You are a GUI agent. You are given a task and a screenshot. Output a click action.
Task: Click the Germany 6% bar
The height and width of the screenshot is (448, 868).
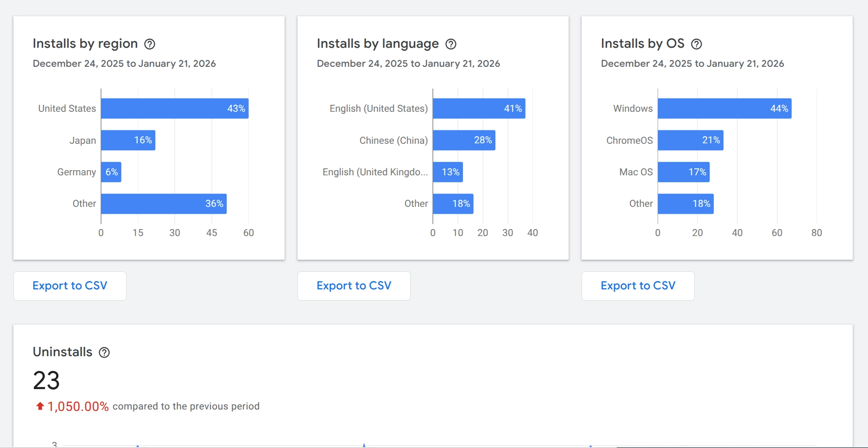(111, 172)
